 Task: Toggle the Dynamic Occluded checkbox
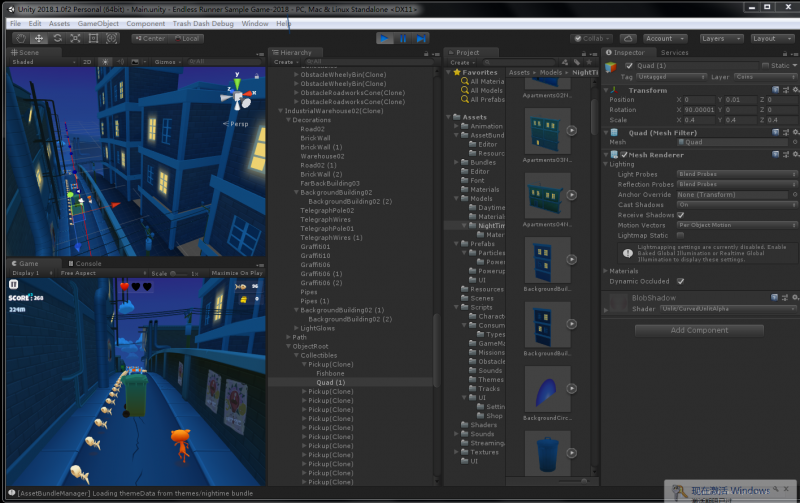point(681,282)
